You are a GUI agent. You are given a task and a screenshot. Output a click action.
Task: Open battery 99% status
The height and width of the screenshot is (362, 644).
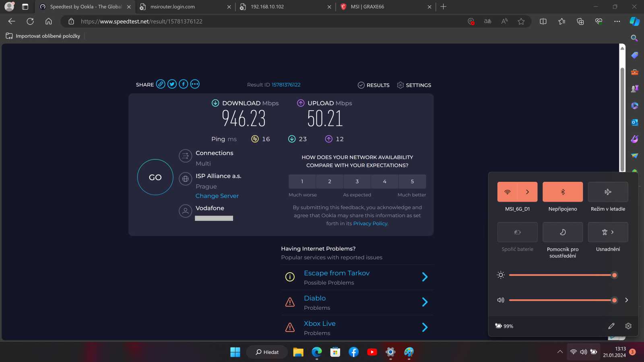click(x=504, y=326)
